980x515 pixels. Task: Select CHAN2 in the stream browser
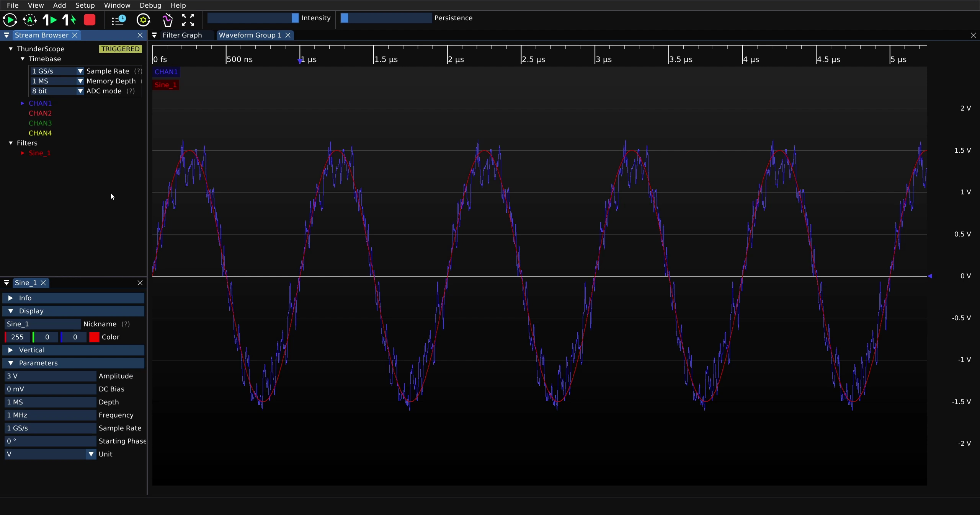click(x=40, y=113)
